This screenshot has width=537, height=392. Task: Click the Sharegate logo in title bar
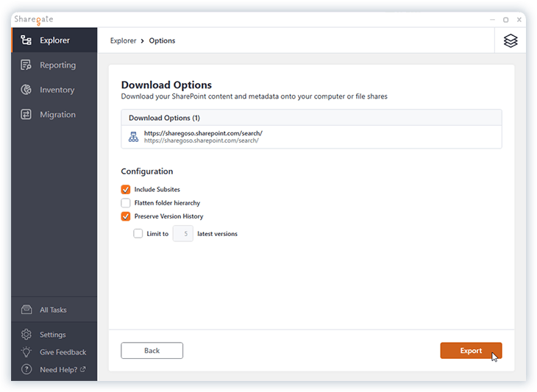pos(34,20)
